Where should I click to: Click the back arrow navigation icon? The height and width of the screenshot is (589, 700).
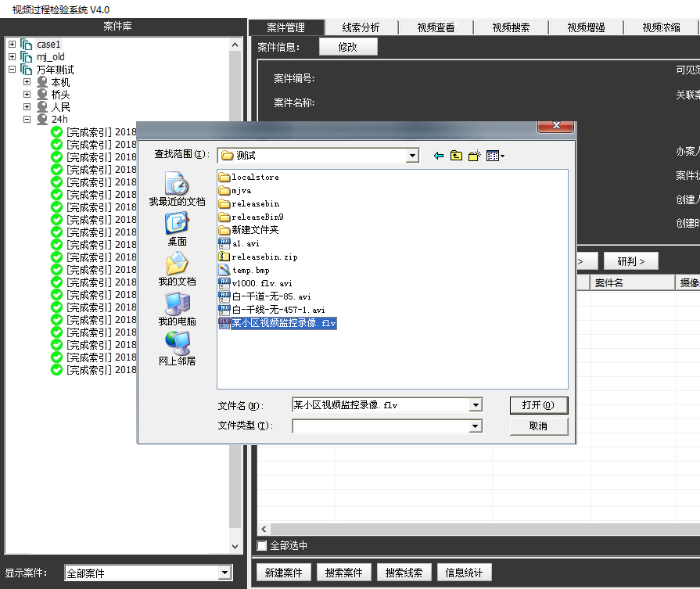[438, 156]
